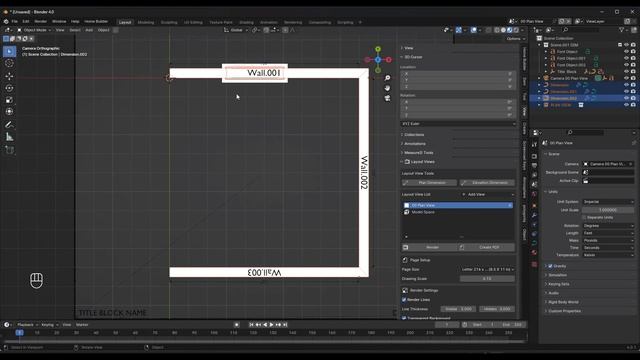Open the View Layer properties tab icon
Screen dimensions: 640x360
534,175
